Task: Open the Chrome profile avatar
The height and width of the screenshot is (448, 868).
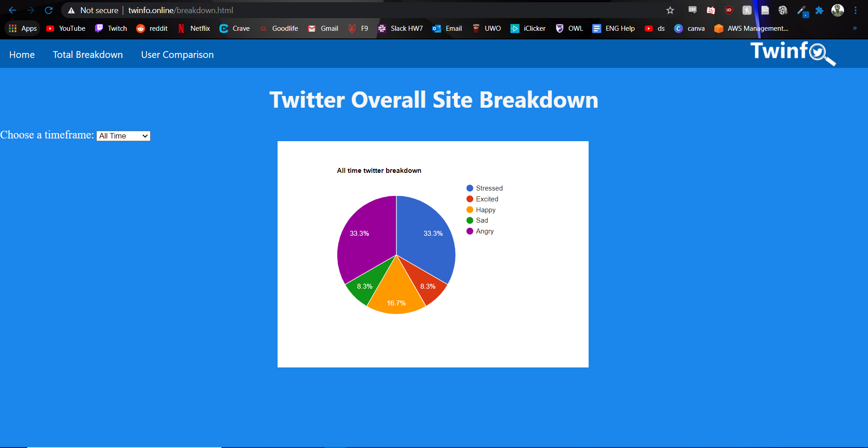Action: (x=838, y=10)
